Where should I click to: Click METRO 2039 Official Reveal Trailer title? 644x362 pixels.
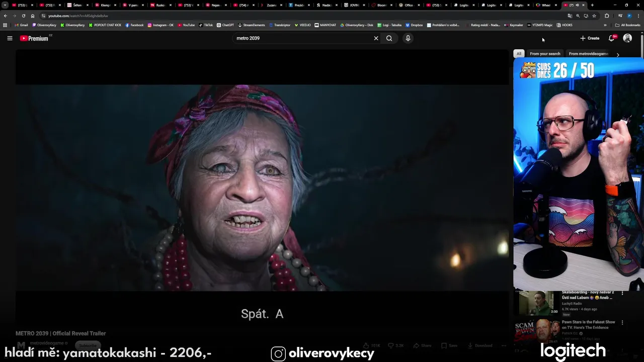60,333
